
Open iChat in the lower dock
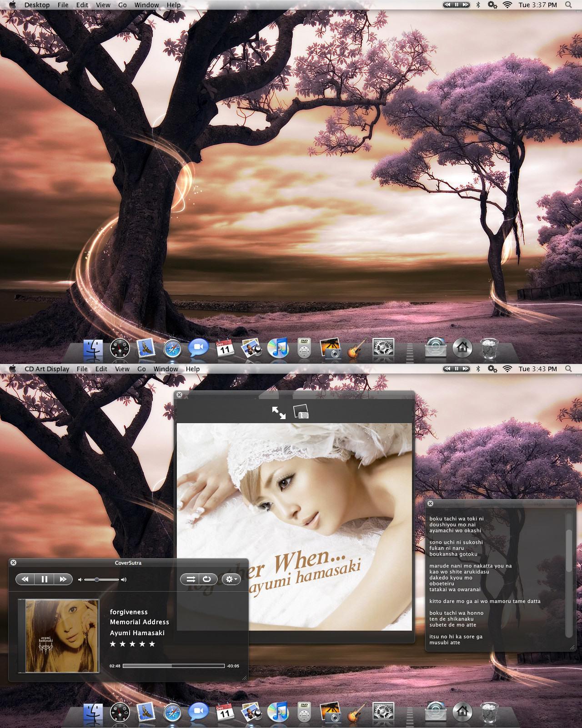198,712
